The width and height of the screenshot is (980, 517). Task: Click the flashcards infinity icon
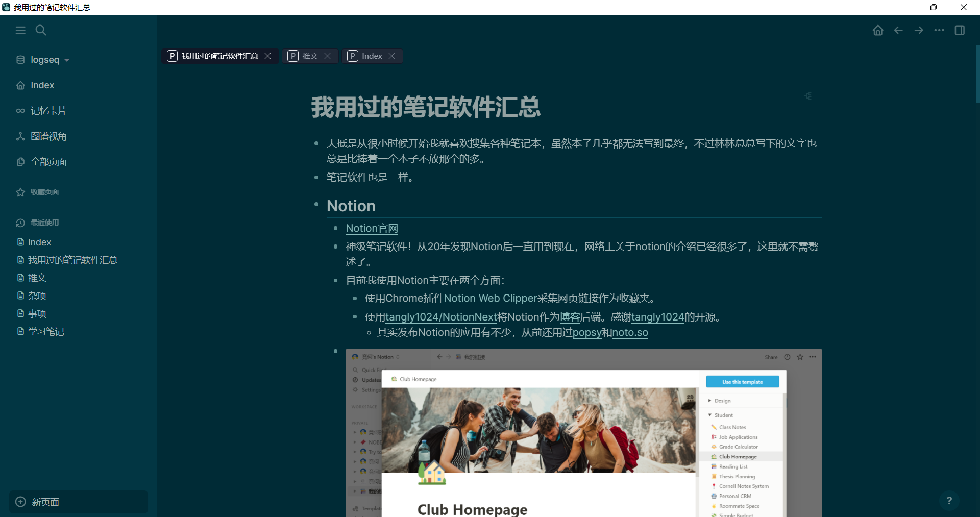(x=20, y=111)
